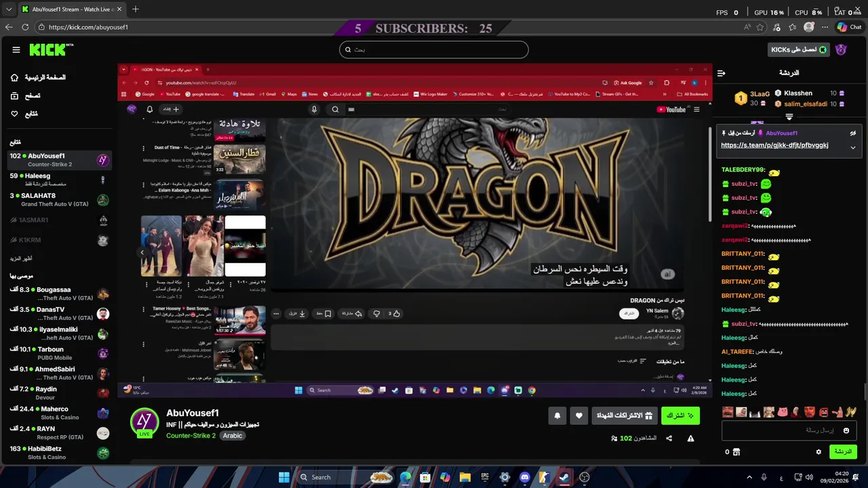868x488 pixels.
Task: Select offline K1KRM channel in sidebar
Action: pos(60,241)
